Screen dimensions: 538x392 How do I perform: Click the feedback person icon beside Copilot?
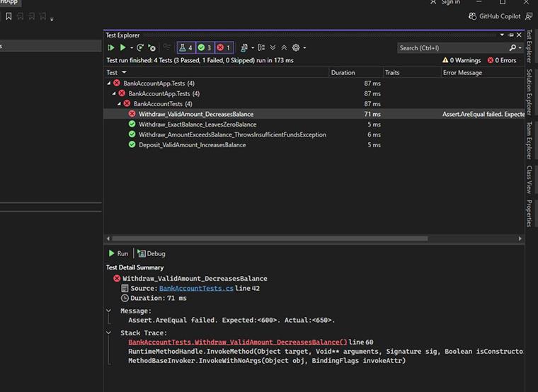[529, 16]
